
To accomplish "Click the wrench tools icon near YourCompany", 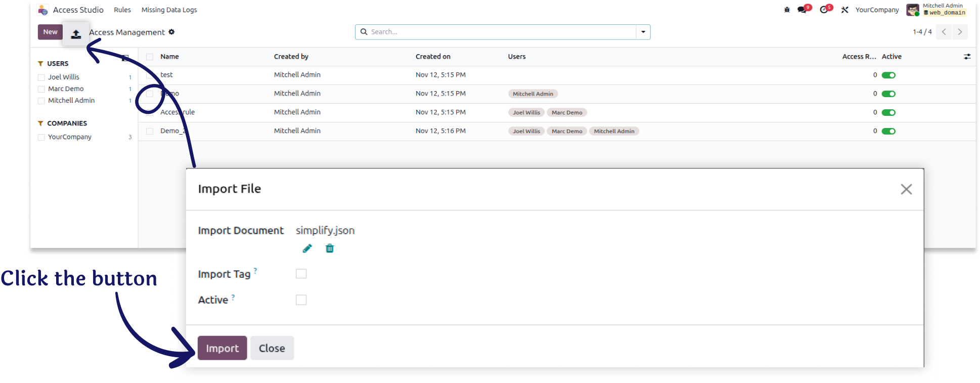I will tap(844, 10).
